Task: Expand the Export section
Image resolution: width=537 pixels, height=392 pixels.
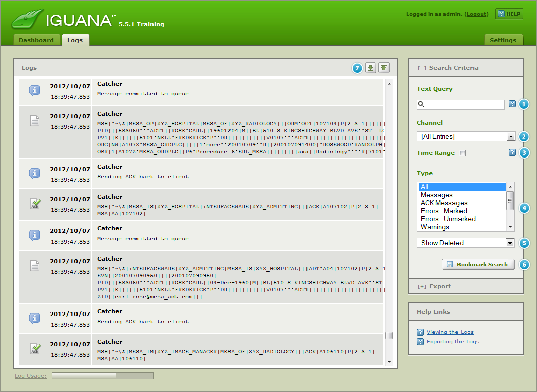Action: point(434,286)
